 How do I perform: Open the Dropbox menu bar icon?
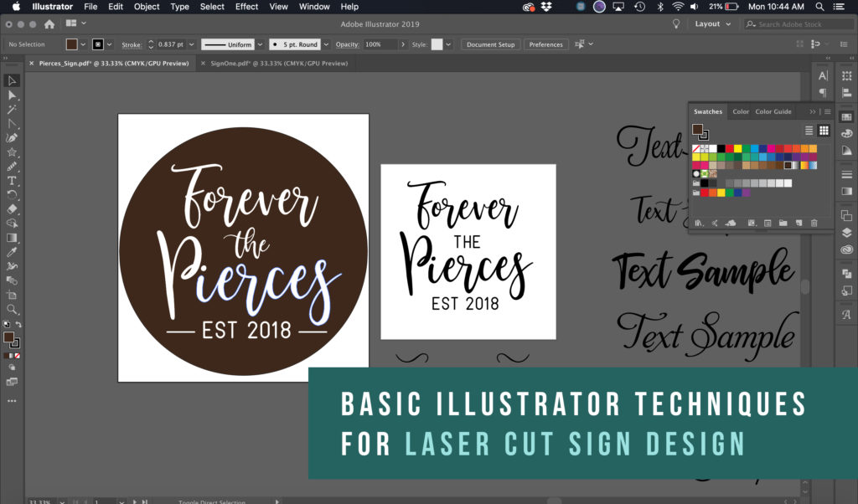546,7
